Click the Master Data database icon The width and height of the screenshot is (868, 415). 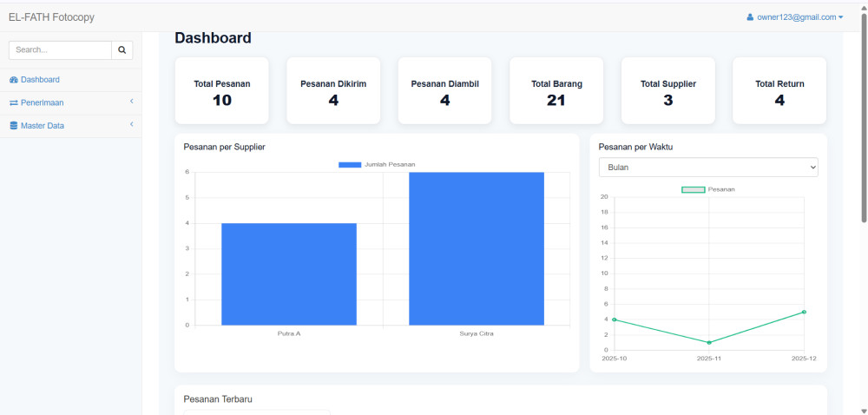pyautogui.click(x=14, y=126)
